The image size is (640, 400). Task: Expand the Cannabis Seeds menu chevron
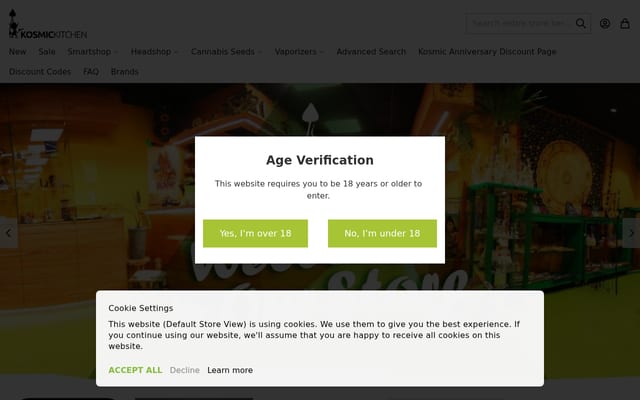[x=260, y=52]
